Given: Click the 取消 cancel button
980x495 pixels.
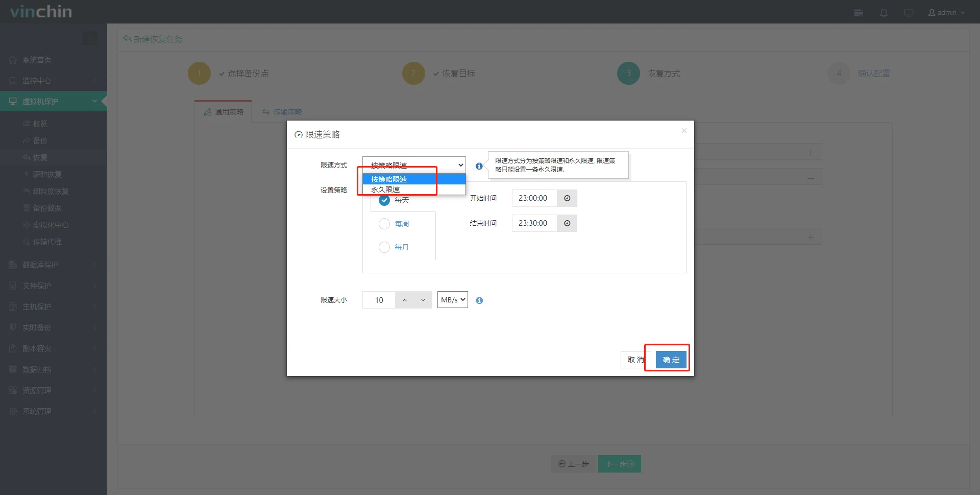Looking at the screenshot, I should 634,360.
